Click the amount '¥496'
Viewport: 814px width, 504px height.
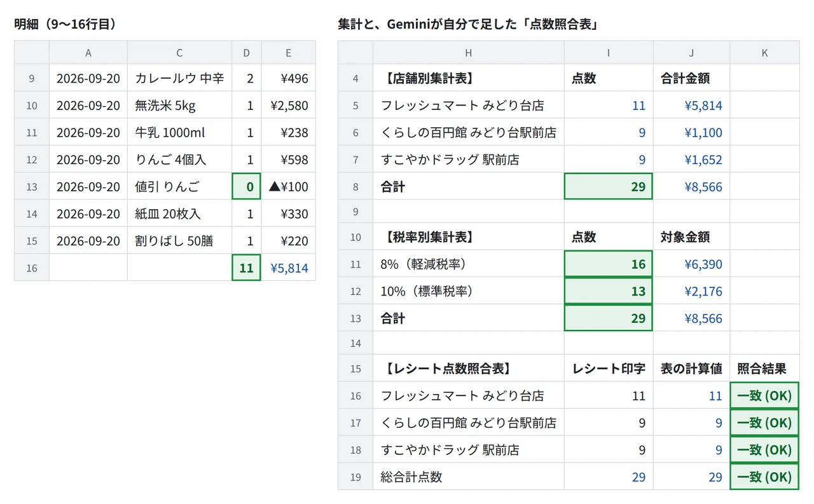tap(288, 78)
